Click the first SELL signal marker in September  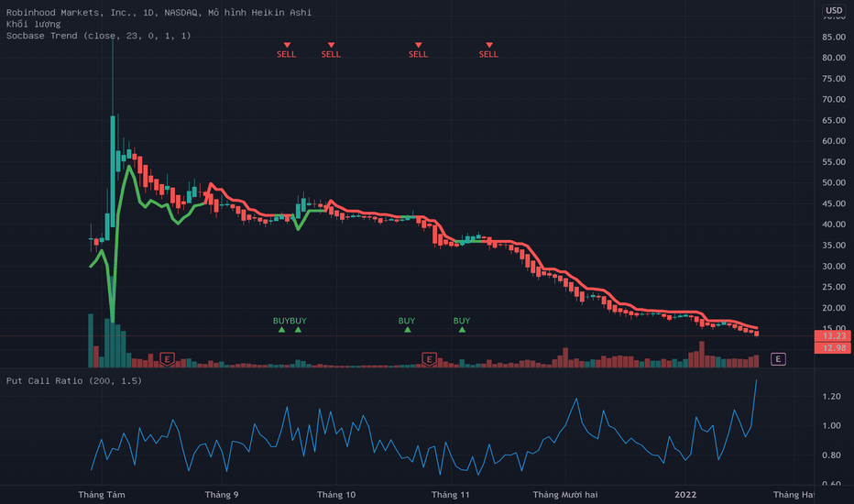pos(287,50)
